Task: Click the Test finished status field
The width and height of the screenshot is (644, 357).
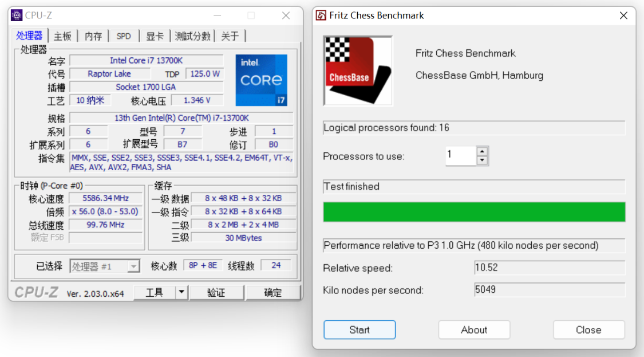Action: tap(474, 187)
